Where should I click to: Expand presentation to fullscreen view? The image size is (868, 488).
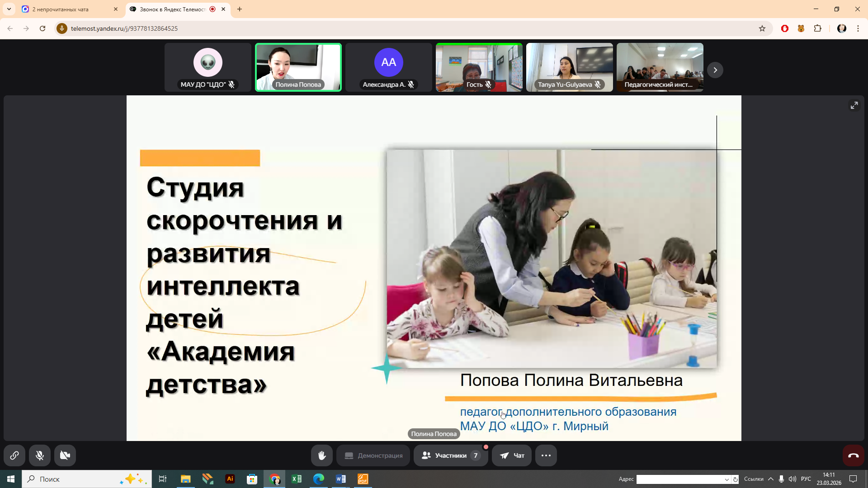coord(854,105)
